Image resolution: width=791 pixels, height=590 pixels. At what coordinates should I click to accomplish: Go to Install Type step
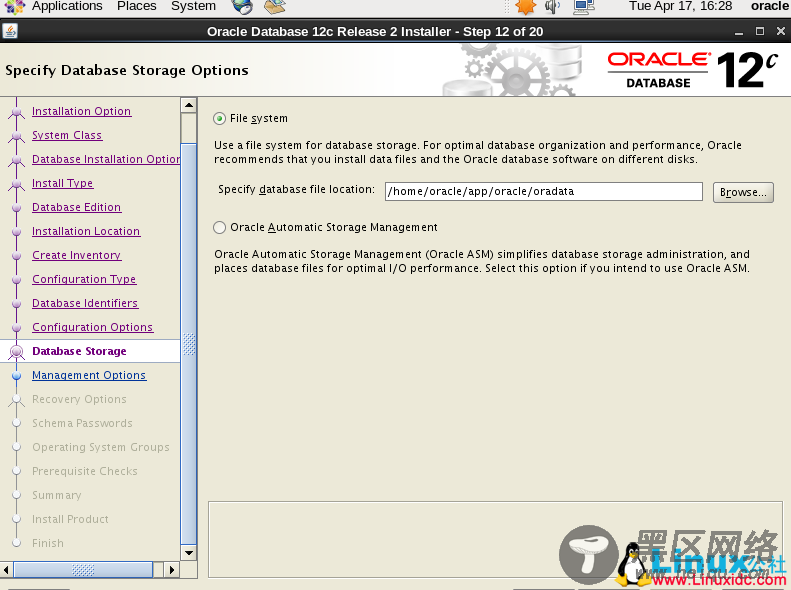tap(63, 183)
